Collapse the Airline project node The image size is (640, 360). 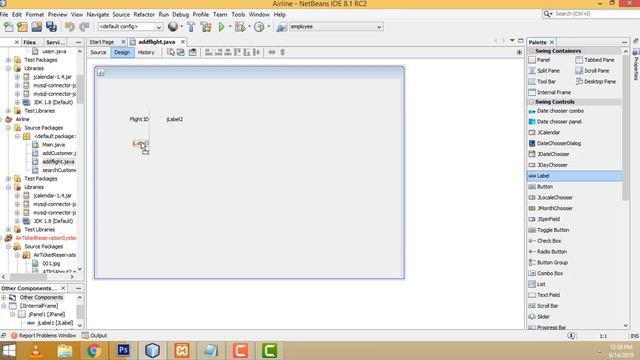click(x=2, y=119)
